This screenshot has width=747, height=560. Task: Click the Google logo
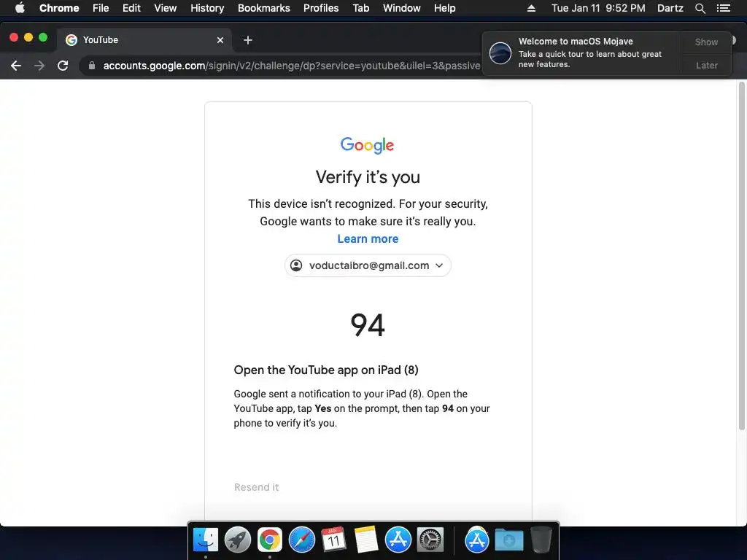[368, 145]
